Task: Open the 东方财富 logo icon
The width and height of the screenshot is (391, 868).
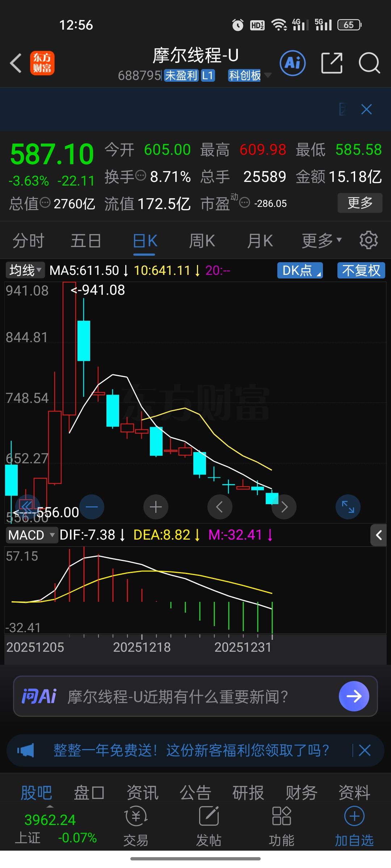Action: [42, 63]
